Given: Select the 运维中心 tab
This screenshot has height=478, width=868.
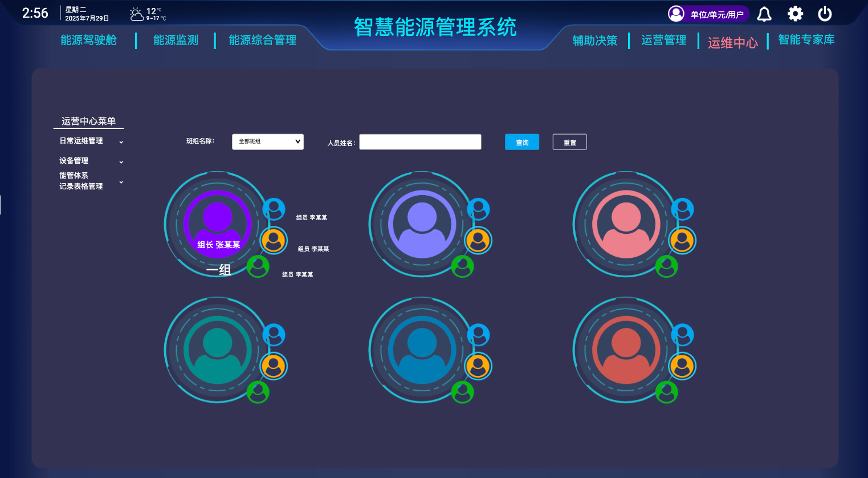Looking at the screenshot, I should tap(733, 43).
